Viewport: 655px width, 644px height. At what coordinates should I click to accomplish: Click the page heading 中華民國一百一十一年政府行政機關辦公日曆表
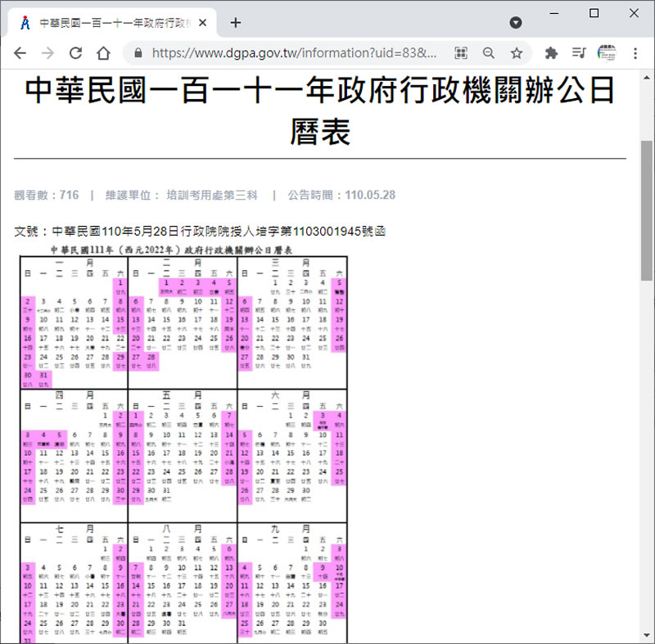[320, 110]
